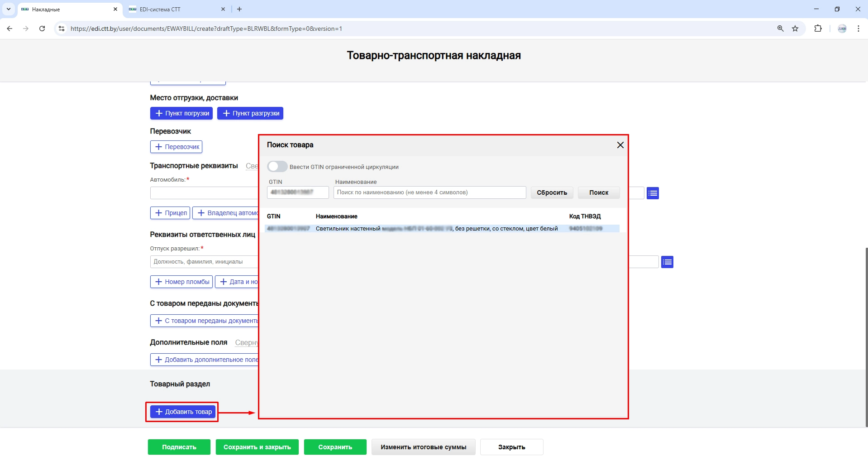Click the Наименование search input
The width and height of the screenshot is (868, 471).
point(429,192)
